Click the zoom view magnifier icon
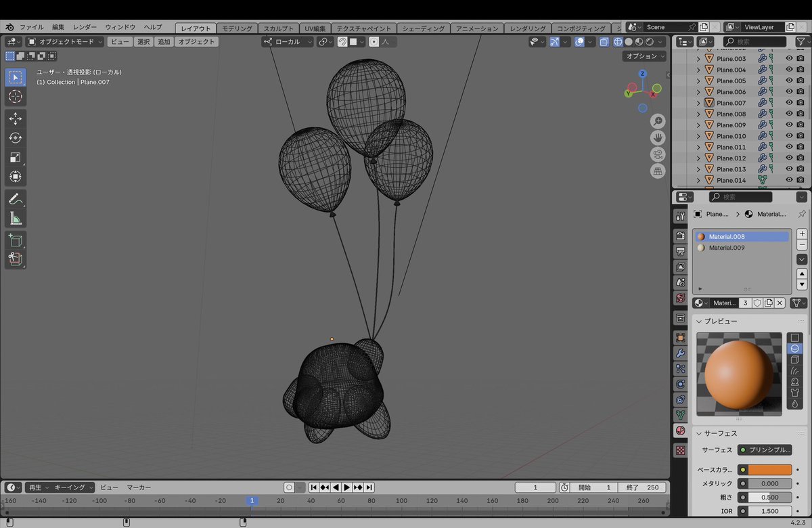812x528 pixels. (658, 121)
